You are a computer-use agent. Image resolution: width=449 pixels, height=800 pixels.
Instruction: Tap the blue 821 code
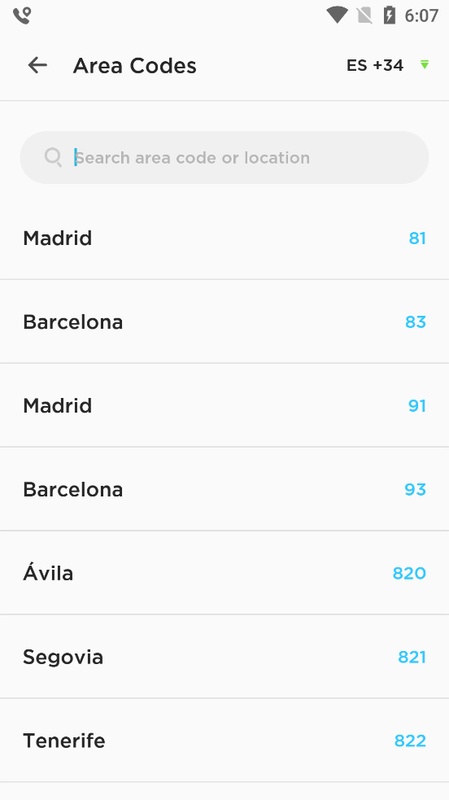click(x=412, y=657)
